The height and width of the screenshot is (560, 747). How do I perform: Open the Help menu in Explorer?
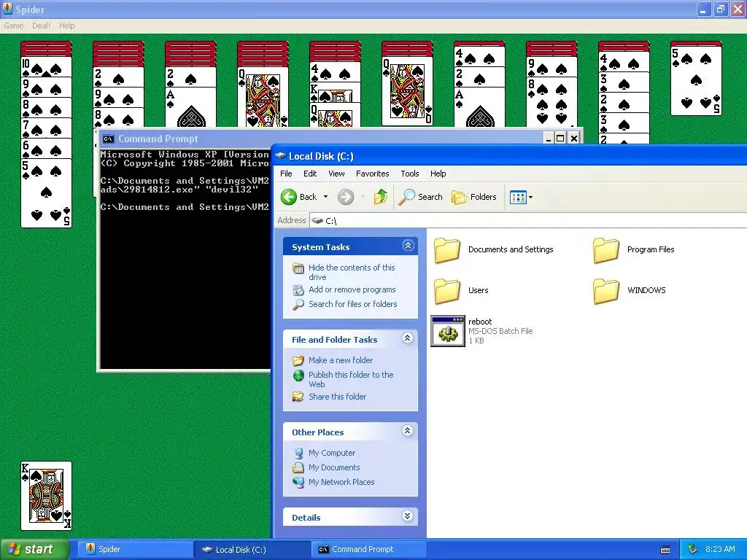point(438,174)
